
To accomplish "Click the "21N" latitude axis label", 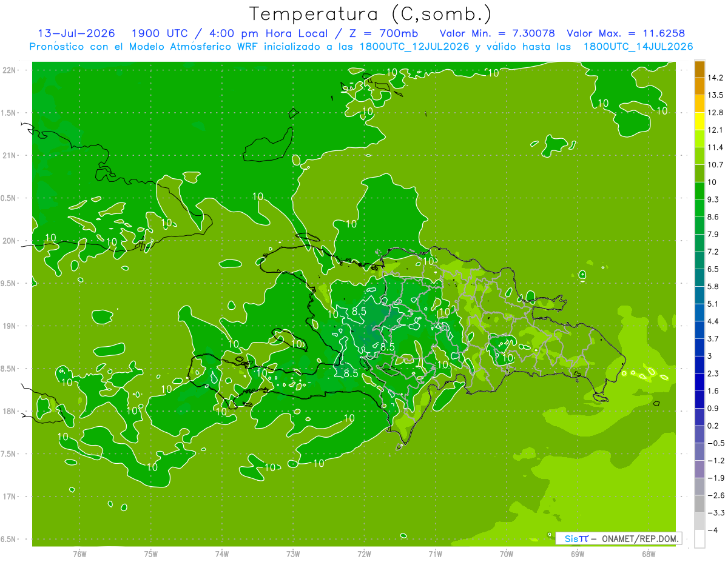I will (x=10, y=155).
